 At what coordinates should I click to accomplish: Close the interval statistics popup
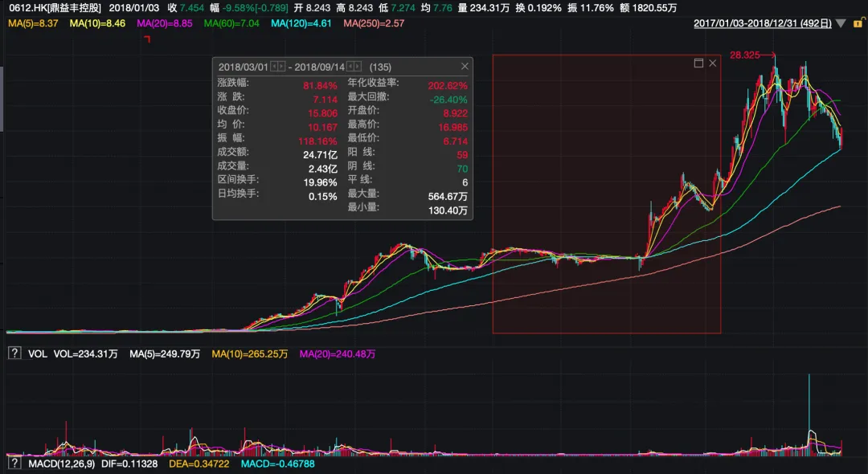(465, 67)
